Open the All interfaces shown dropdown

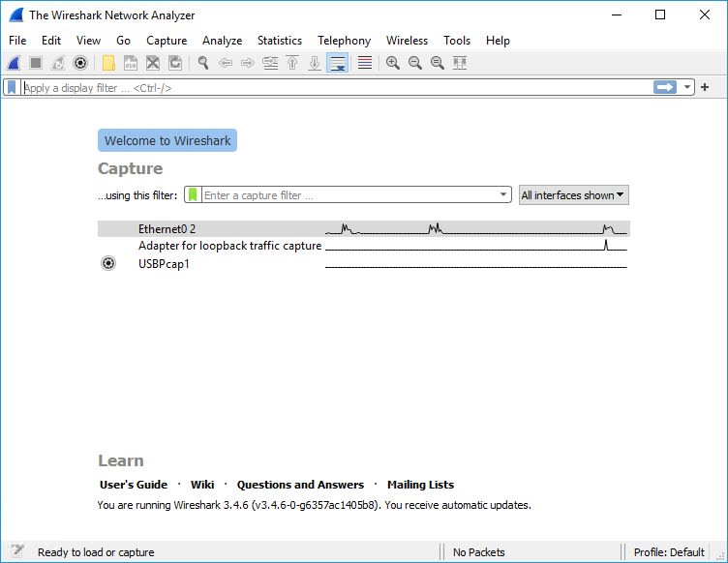point(573,195)
